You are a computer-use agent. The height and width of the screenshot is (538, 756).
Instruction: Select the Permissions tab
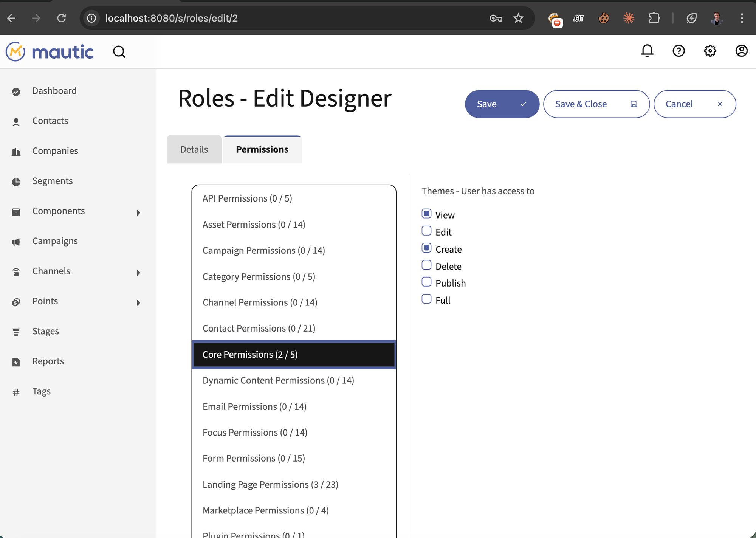coord(262,149)
